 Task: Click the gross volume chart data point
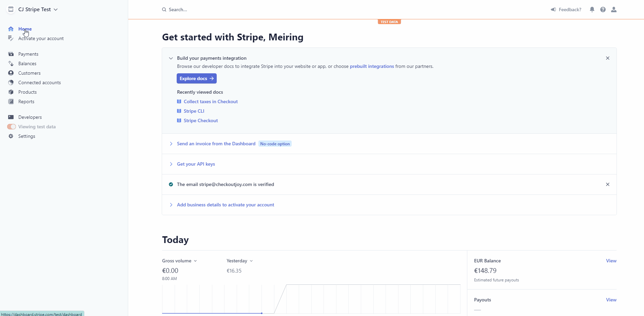click(x=262, y=313)
